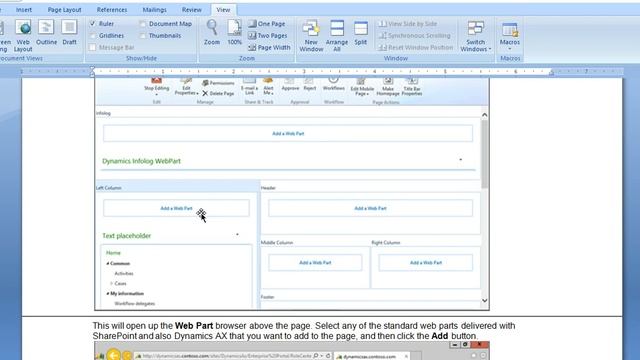Split the document window
This screenshot has height=360, width=640.
(360, 33)
